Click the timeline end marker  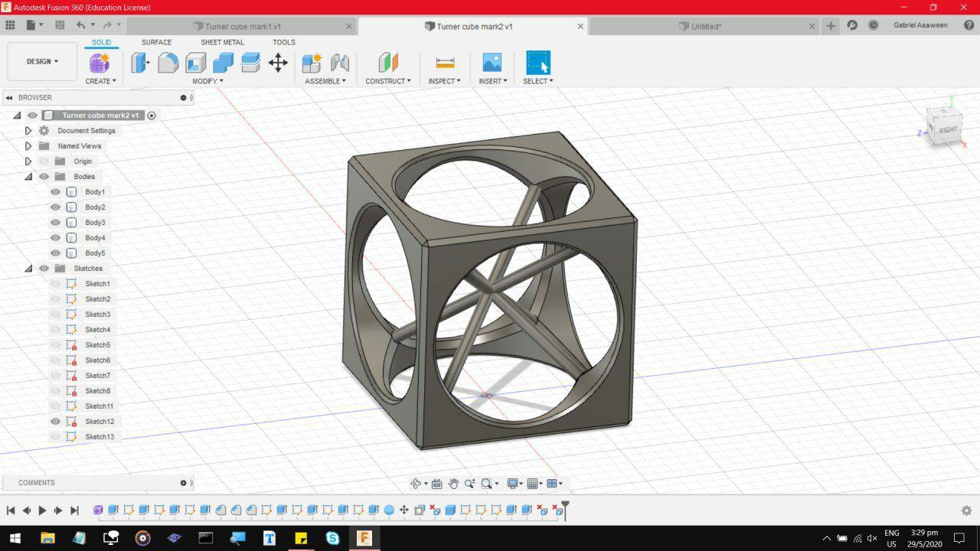(565, 509)
